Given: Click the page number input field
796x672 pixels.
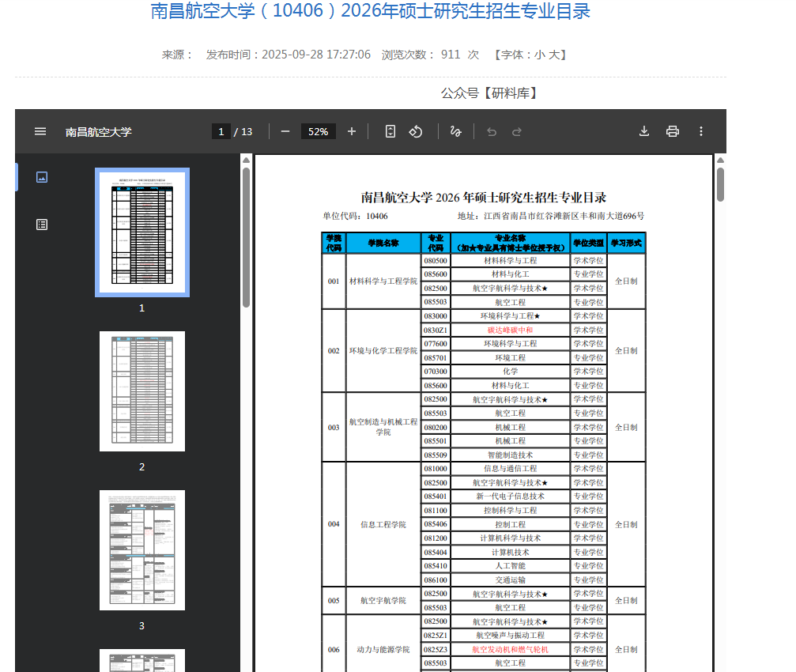Looking at the screenshot, I should coord(221,131).
